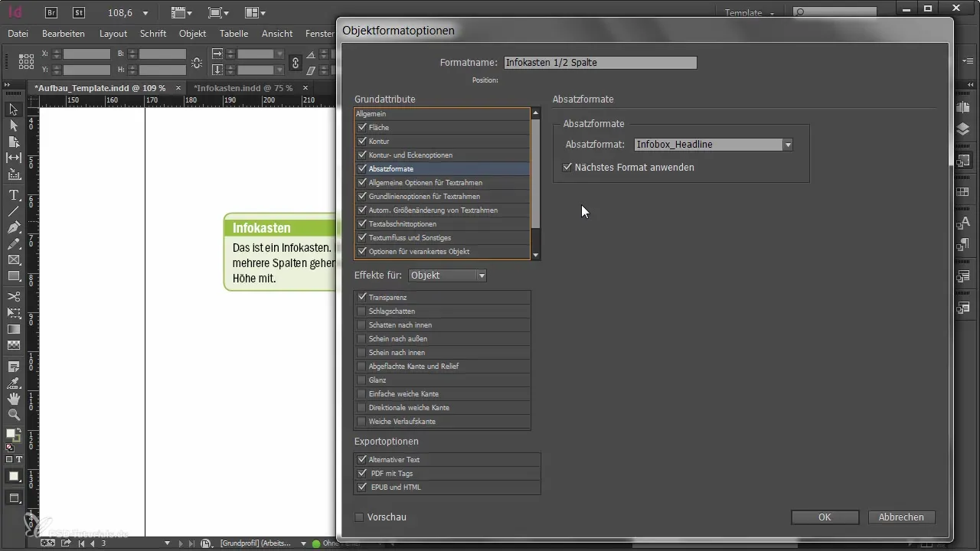Image resolution: width=980 pixels, height=551 pixels.
Task: Click the reference point grid icon
Action: pos(26,61)
